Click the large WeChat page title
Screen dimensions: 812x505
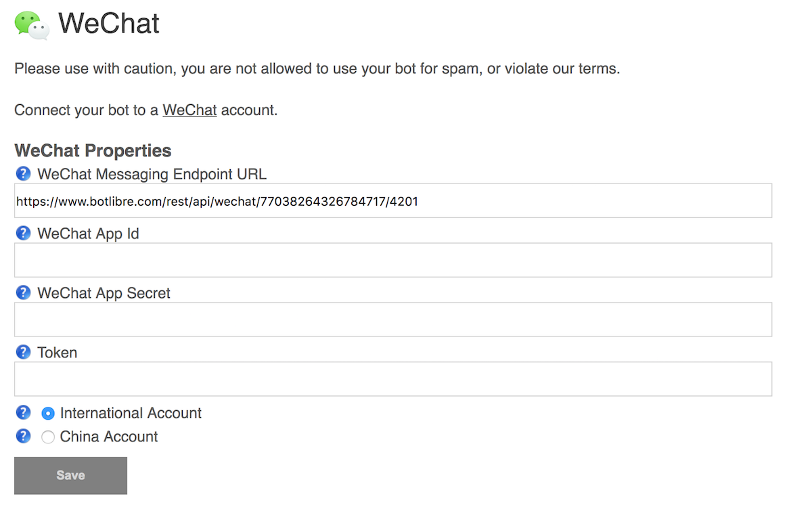point(109,24)
